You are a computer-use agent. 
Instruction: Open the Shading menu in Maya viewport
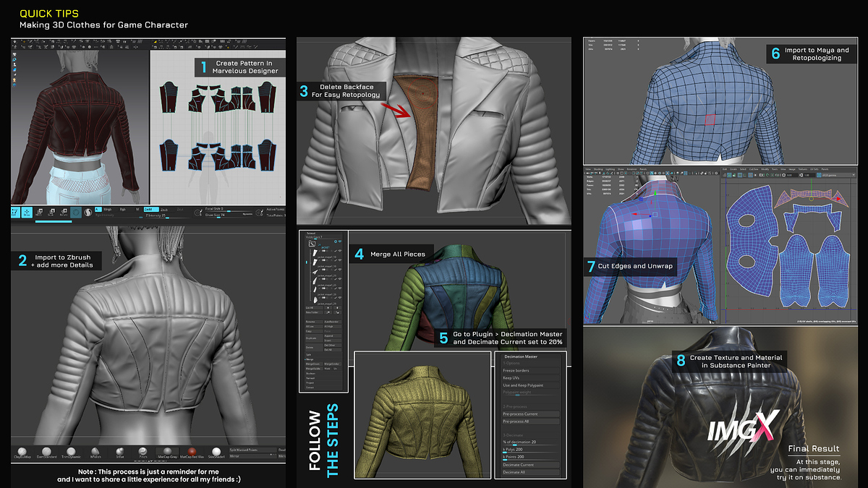point(599,169)
